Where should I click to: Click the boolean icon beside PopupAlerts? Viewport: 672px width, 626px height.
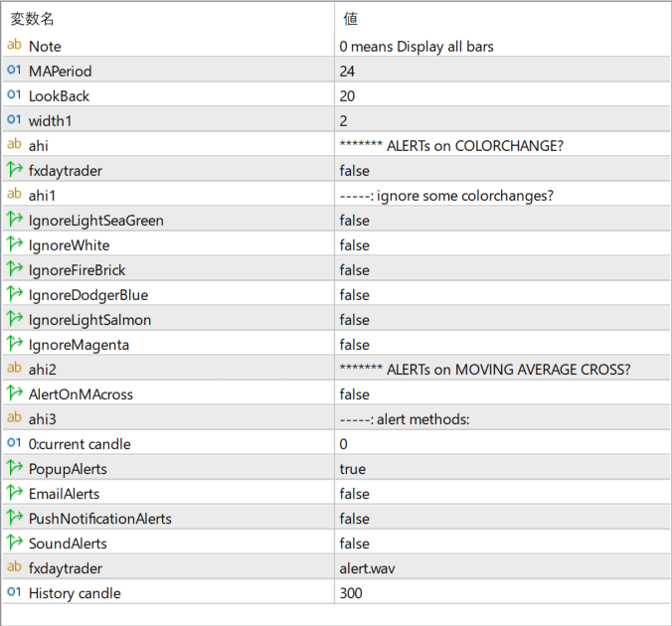coord(14,469)
